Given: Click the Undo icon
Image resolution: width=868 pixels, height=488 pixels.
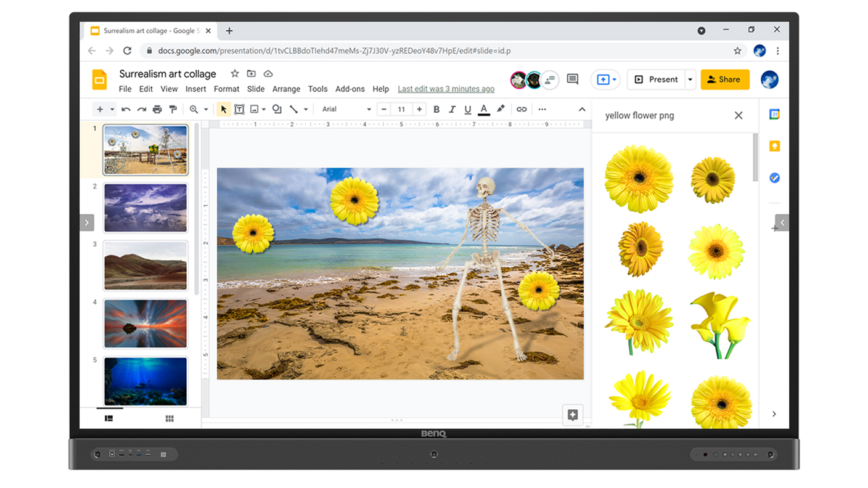Looking at the screenshot, I should [x=126, y=109].
